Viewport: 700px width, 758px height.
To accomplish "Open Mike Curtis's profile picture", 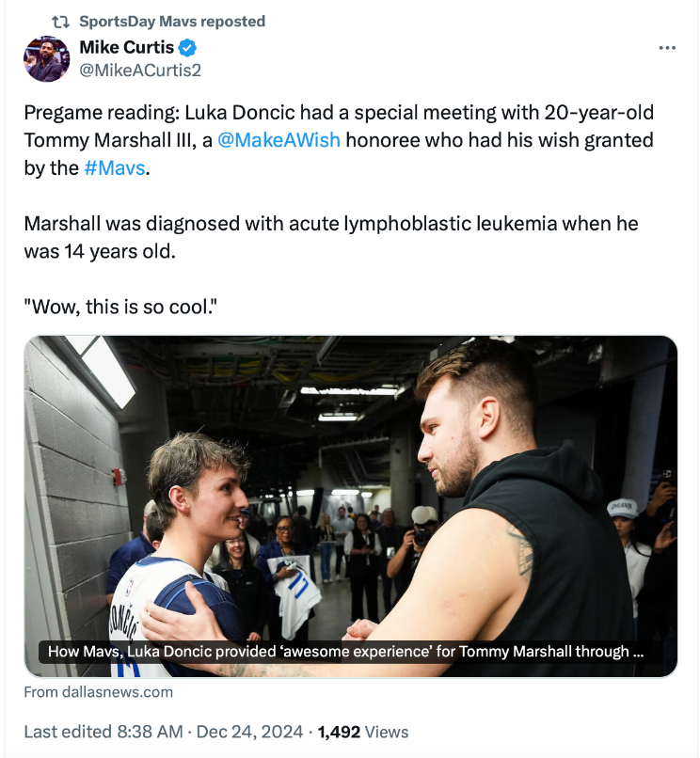I will (x=46, y=59).
